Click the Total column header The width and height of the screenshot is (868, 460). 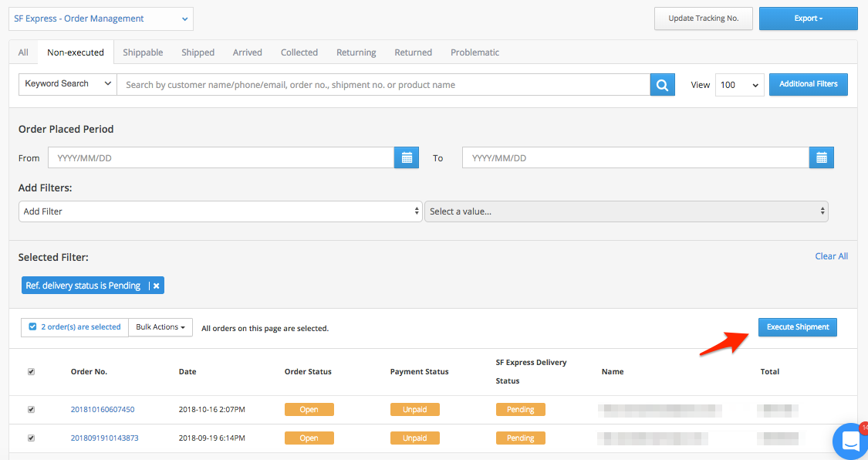point(769,372)
